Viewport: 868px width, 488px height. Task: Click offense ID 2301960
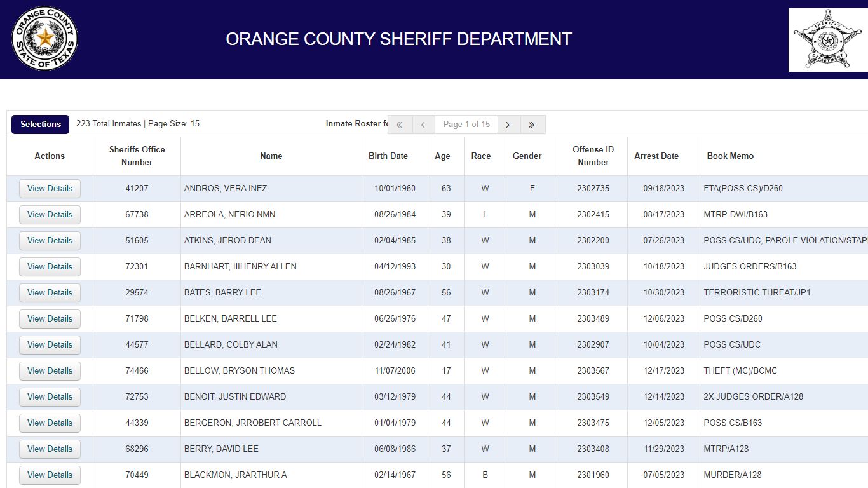tap(593, 475)
